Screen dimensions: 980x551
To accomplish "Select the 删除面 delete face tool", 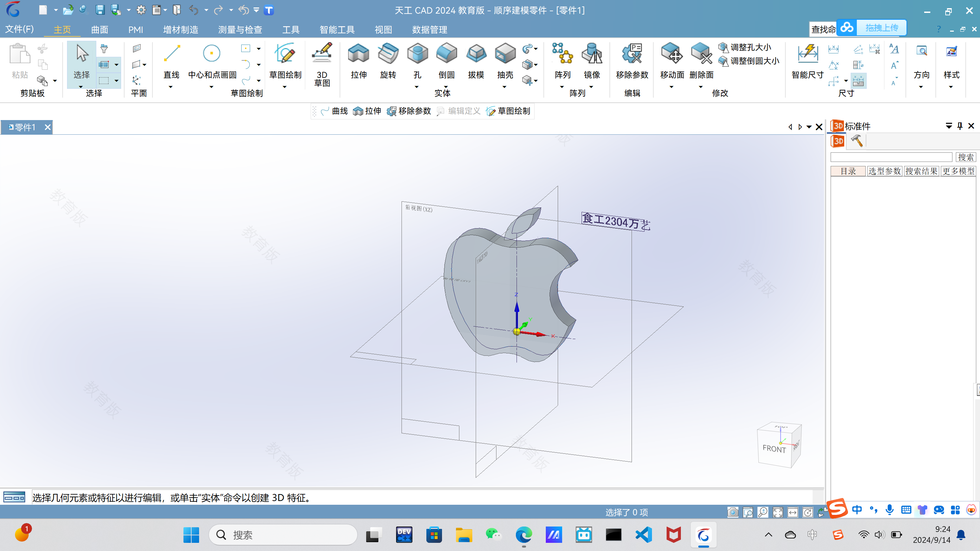I will coord(701,61).
